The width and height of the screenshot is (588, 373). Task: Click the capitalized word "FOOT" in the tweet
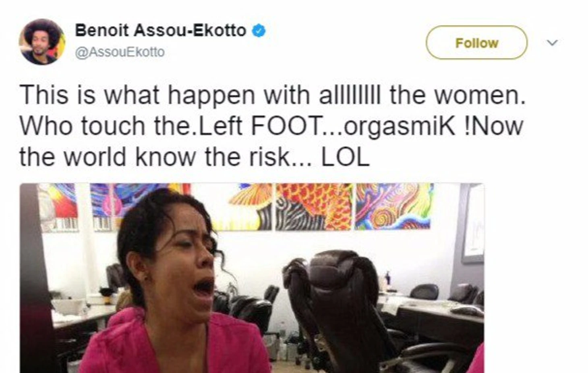click(x=287, y=126)
